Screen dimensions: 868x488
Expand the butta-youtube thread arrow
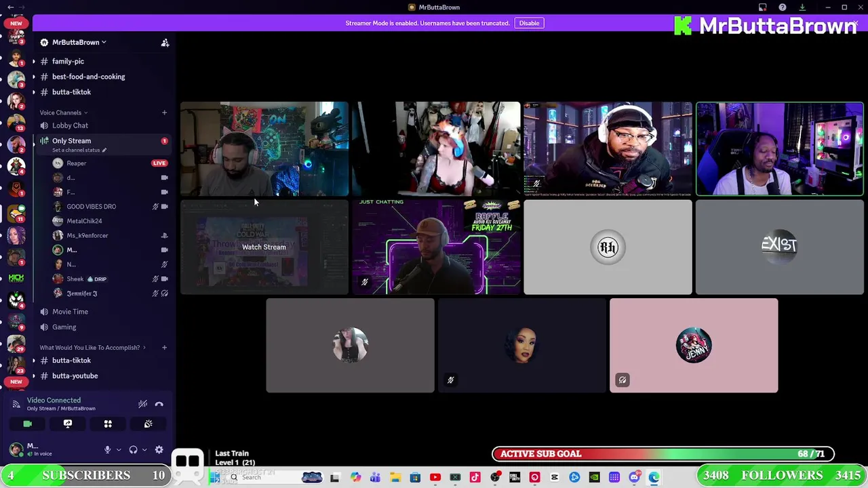33,376
